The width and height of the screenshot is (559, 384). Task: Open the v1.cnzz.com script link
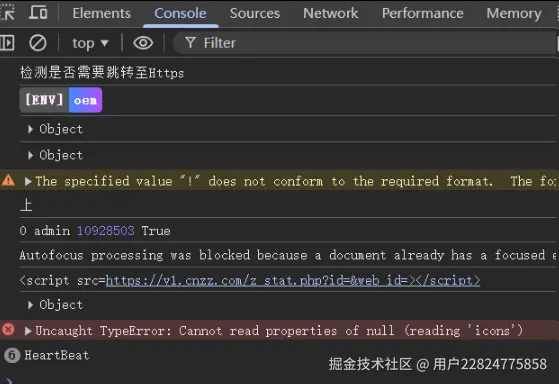[x=293, y=281]
